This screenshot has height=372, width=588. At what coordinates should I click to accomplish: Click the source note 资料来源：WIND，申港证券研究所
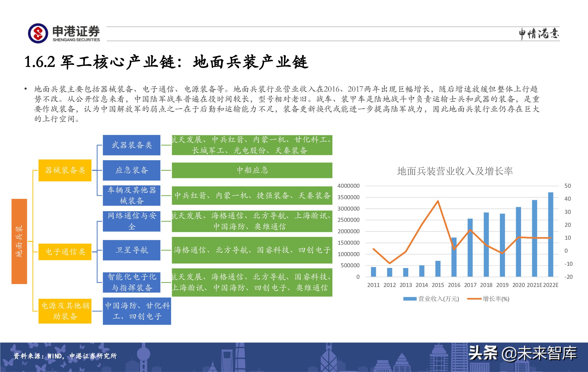[65, 356]
